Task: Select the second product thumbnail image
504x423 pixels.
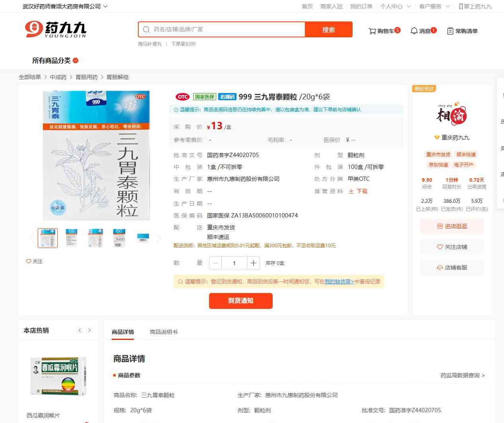Action: pos(72,238)
